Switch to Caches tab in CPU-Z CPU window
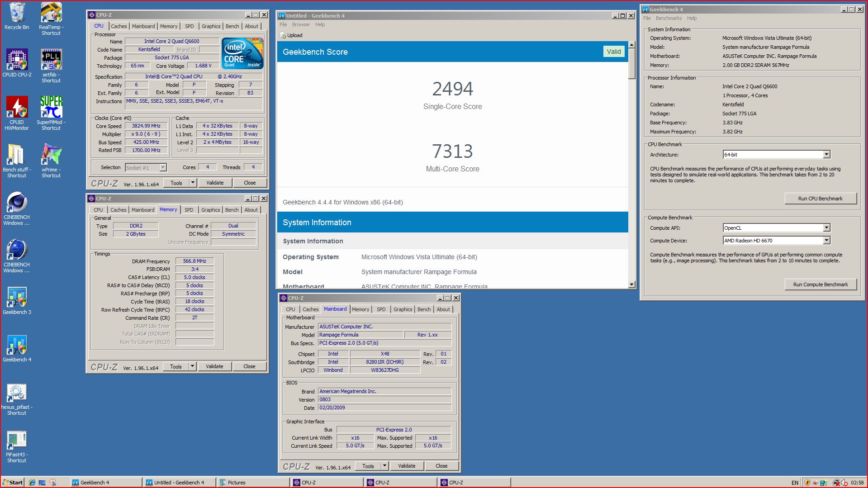 tap(119, 26)
